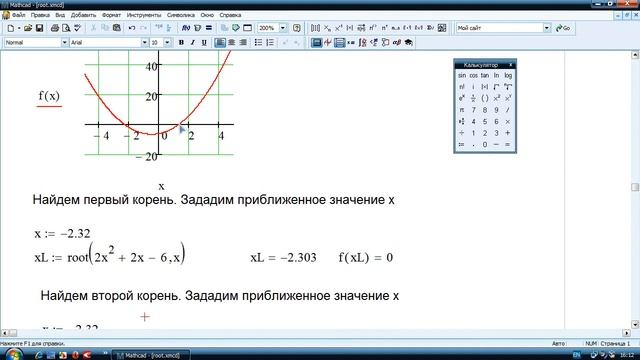Create a new worksheet with New icon

11,28
